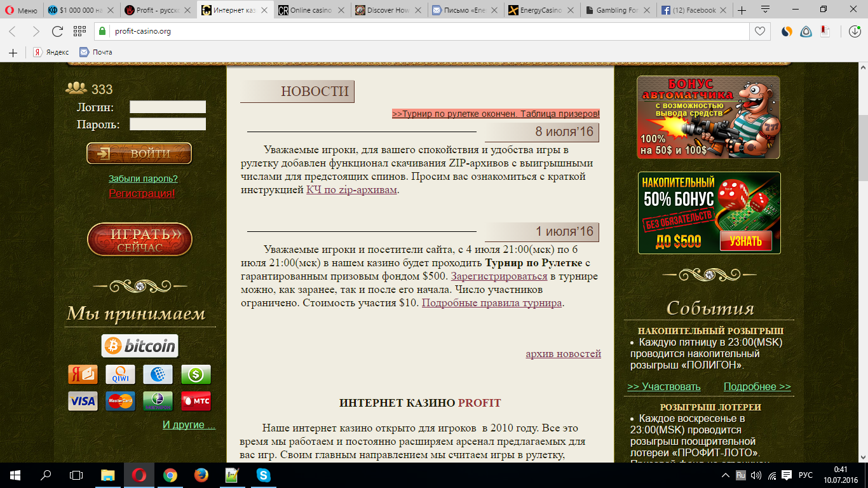Image resolution: width=868 pixels, height=488 pixels.
Task: Open the 'архив новостей' link
Action: (x=563, y=353)
